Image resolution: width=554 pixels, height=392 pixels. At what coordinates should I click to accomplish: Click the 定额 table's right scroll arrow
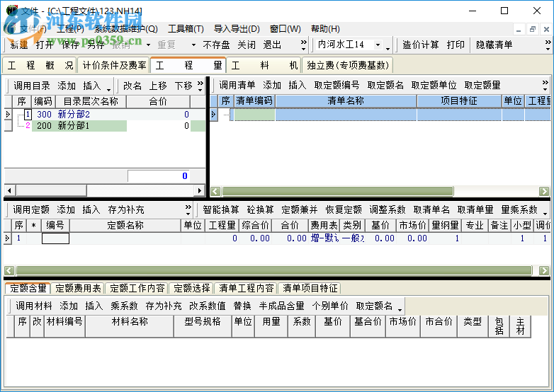coord(544,270)
